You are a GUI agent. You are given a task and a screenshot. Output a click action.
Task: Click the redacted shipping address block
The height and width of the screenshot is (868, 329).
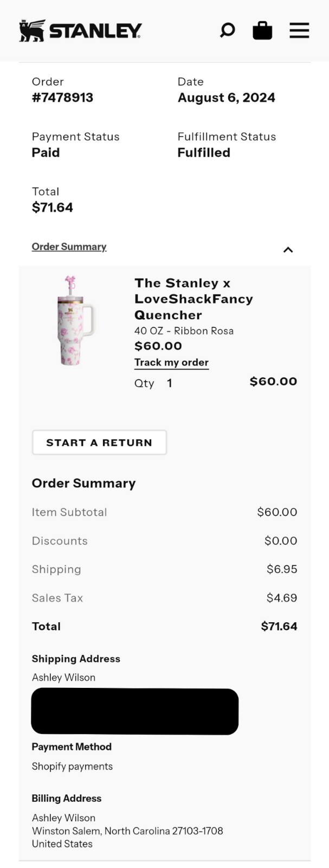pyautogui.click(x=134, y=711)
